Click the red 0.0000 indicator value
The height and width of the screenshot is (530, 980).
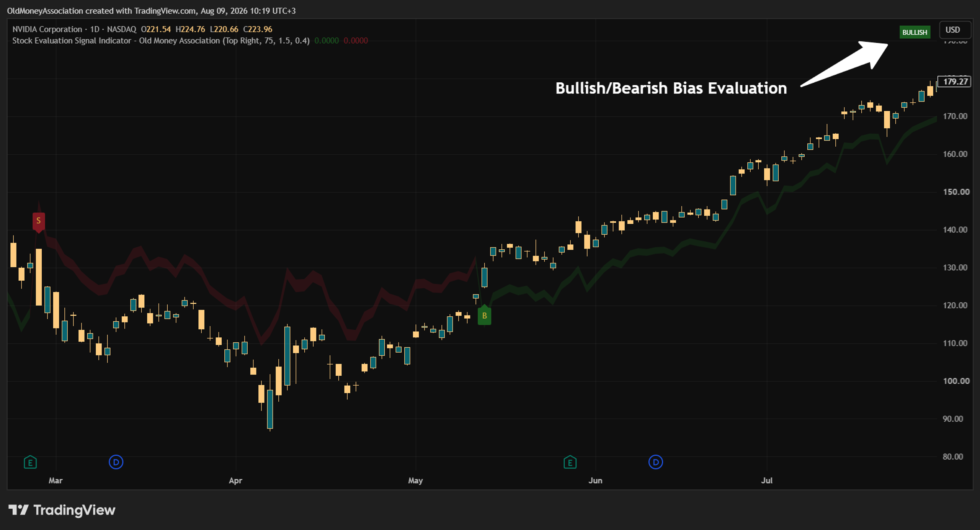pyautogui.click(x=356, y=41)
